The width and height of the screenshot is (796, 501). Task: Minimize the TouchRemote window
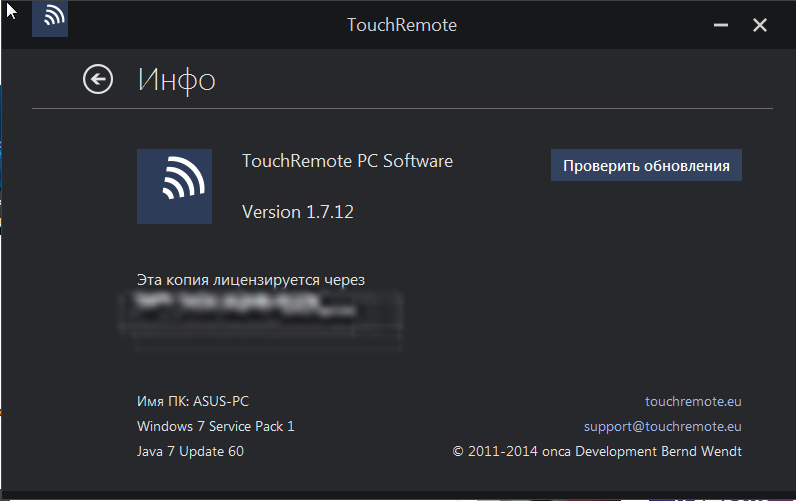pyautogui.click(x=721, y=25)
